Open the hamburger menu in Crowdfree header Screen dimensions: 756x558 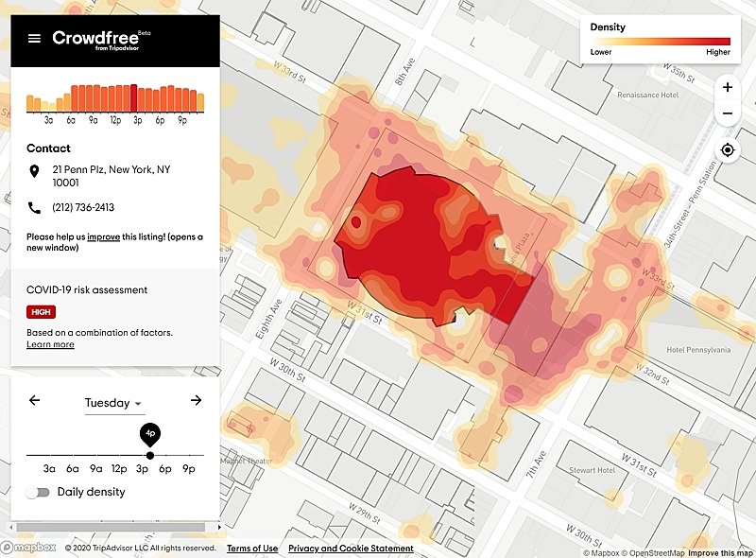point(34,38)
